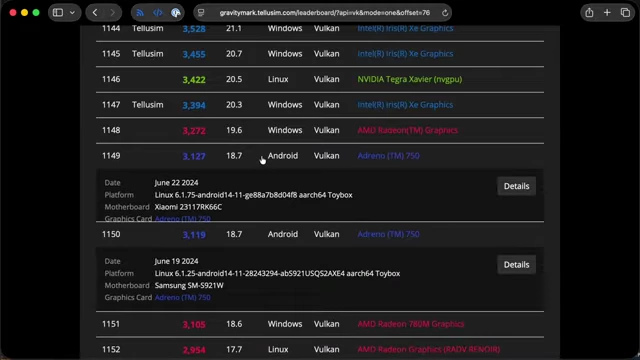The height and width of the screenshot is (360, 640).
Task: Open the sidebar options dropdown arrow
Action: (72, 13)
